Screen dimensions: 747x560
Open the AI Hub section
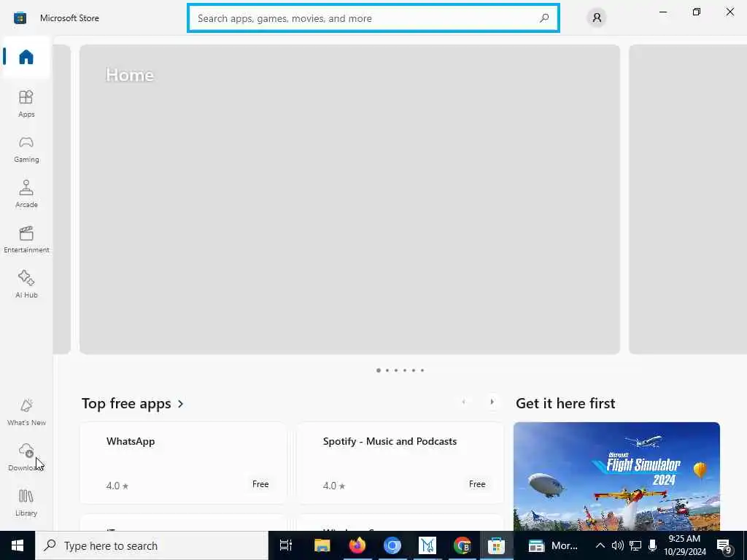click(26, 284)
